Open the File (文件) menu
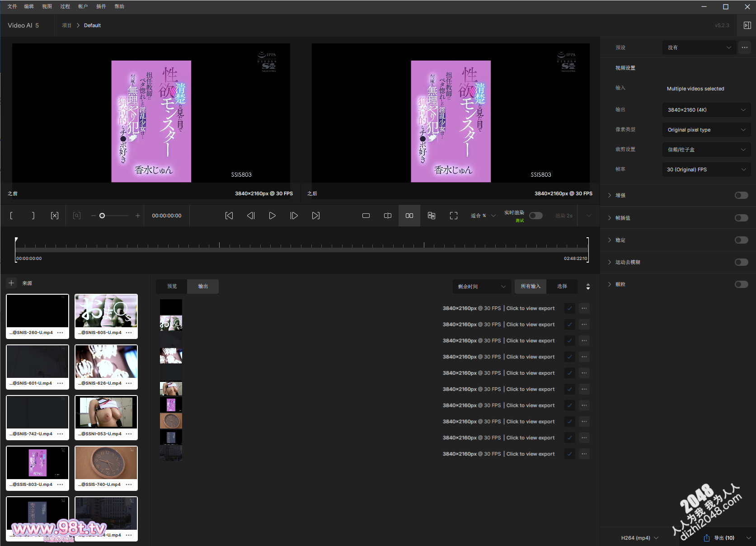This screenshot has width=756, height=546. tap(12, 6)
